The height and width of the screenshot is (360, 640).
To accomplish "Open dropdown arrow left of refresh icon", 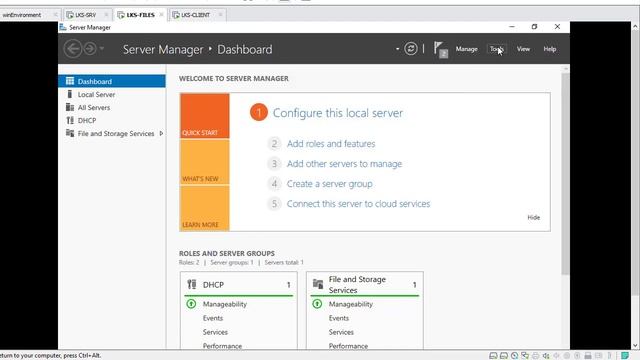I will point(397,49).
